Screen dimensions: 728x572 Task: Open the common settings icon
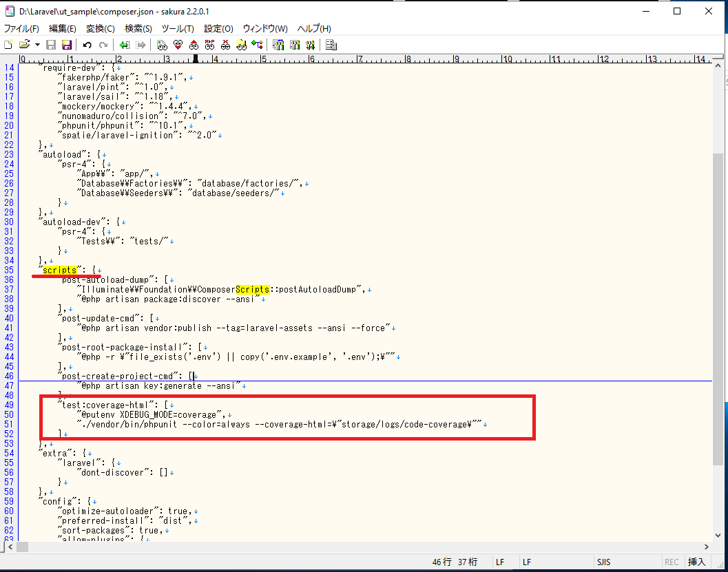310,45
